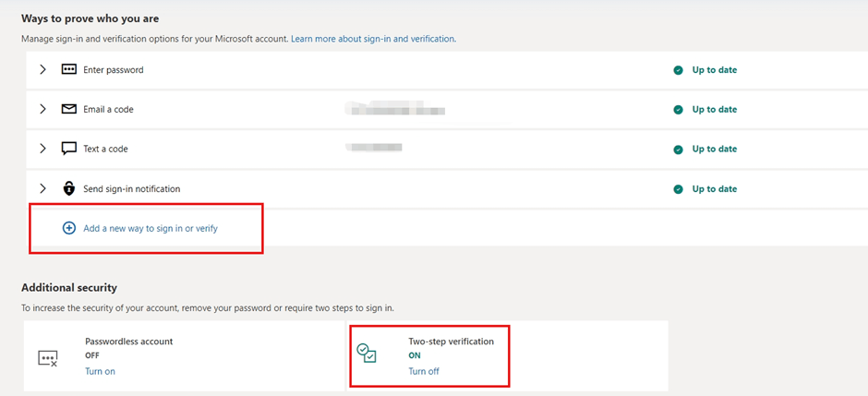Click the blurred email address in Email row
The height and width of the screenshot is (396, 868).
click(394, 108)
